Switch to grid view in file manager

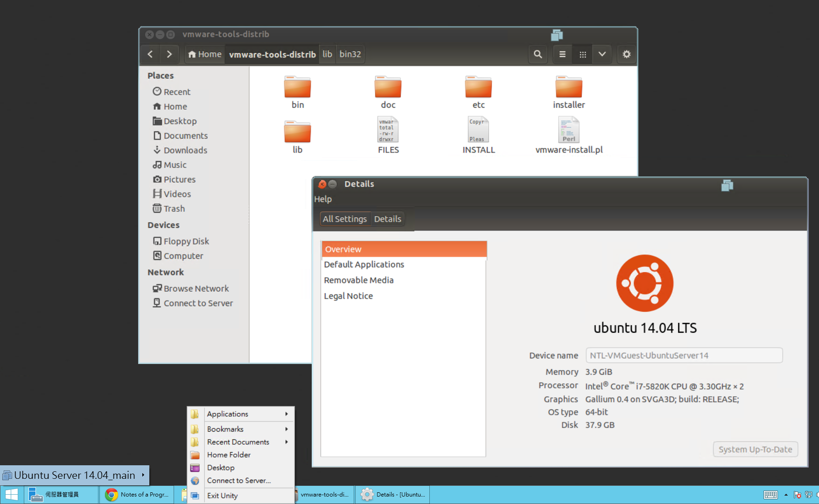(582, 54)
